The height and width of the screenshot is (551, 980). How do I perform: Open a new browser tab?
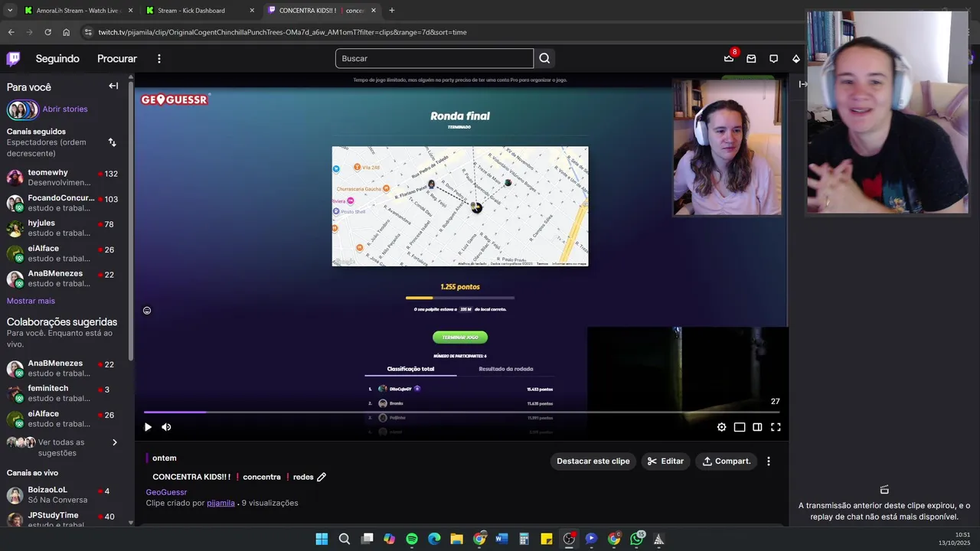(x=391, y=11)
